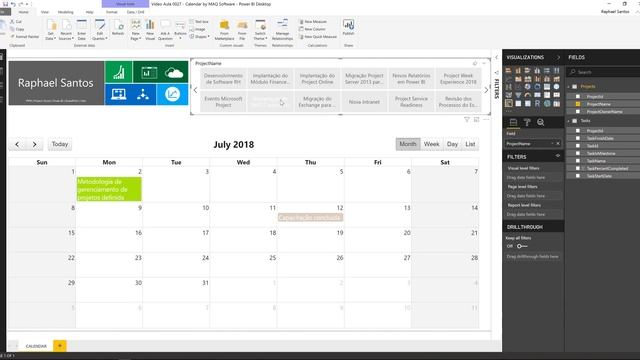The image size is (640, 360).
Task: Switch calendar to Day view
Action: [452, 144]
